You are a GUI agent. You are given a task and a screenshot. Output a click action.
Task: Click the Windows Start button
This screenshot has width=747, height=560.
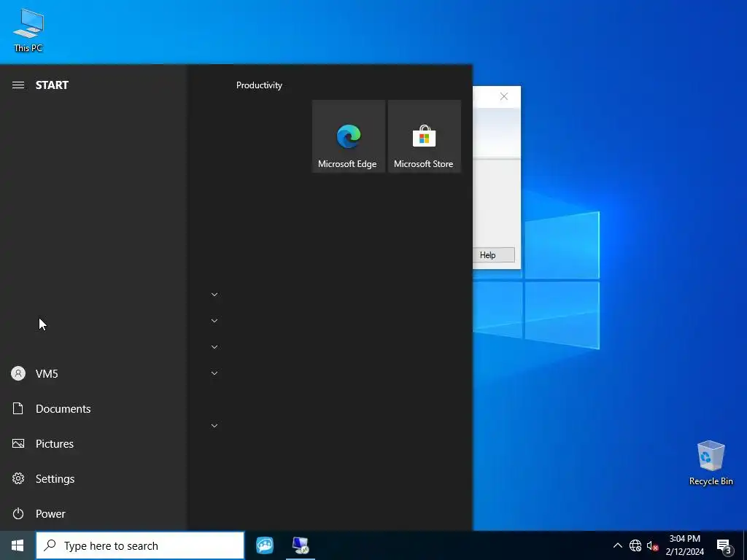click(x=18, y=545)
